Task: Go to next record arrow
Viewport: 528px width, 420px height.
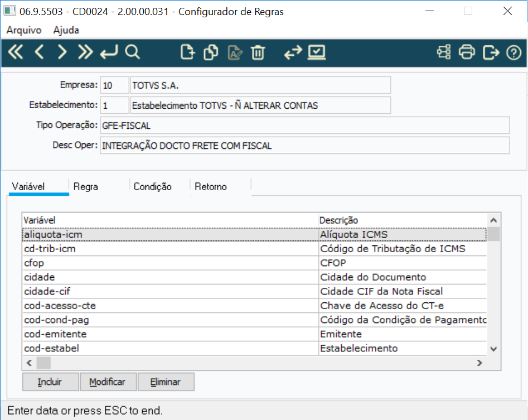Action: 62,52
